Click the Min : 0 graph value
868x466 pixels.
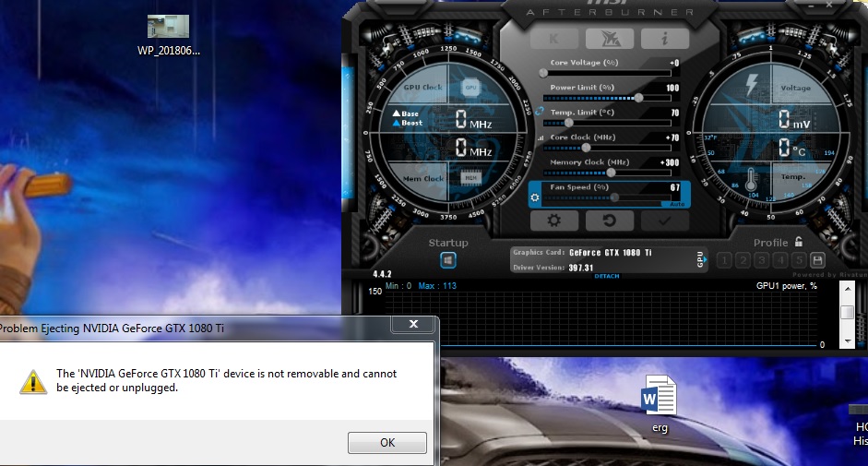(x=398, y=286)
